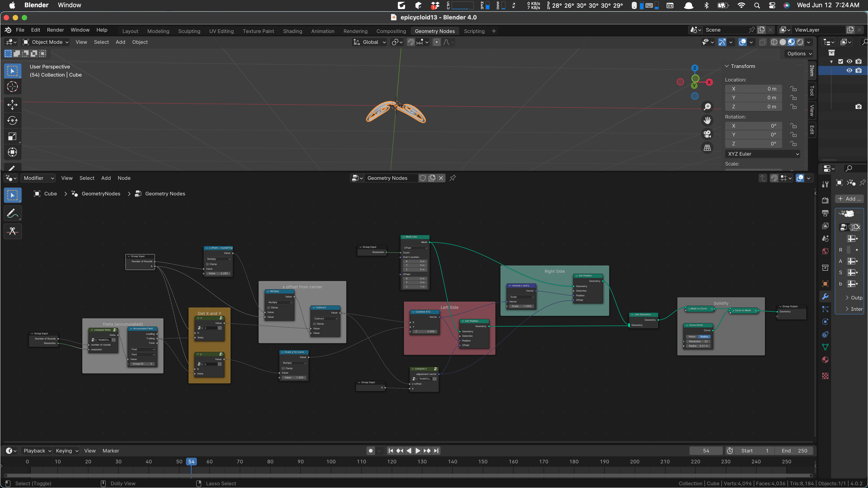Viewport: 868px width, 488px height.
Task: Click Value 6.283 field in x offset node
Action: point(218,273)
